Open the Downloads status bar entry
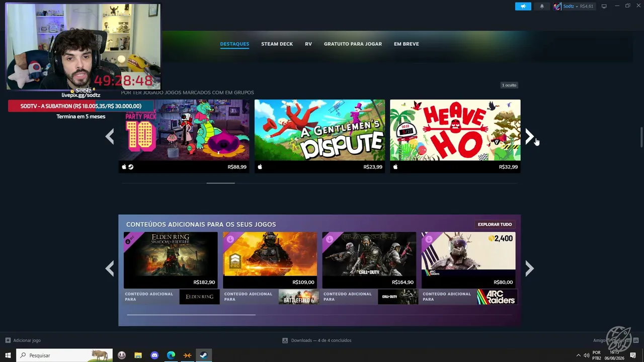 (317, 340)
